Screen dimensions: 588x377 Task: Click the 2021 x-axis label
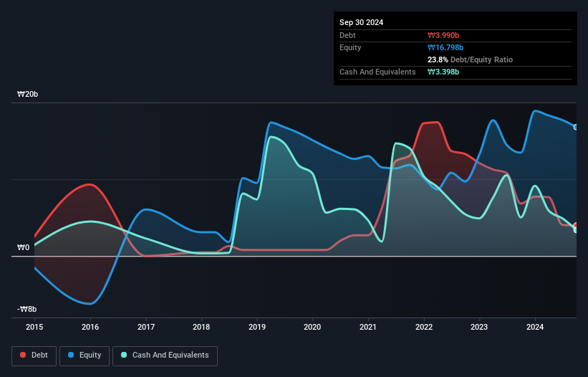point(368,327)
